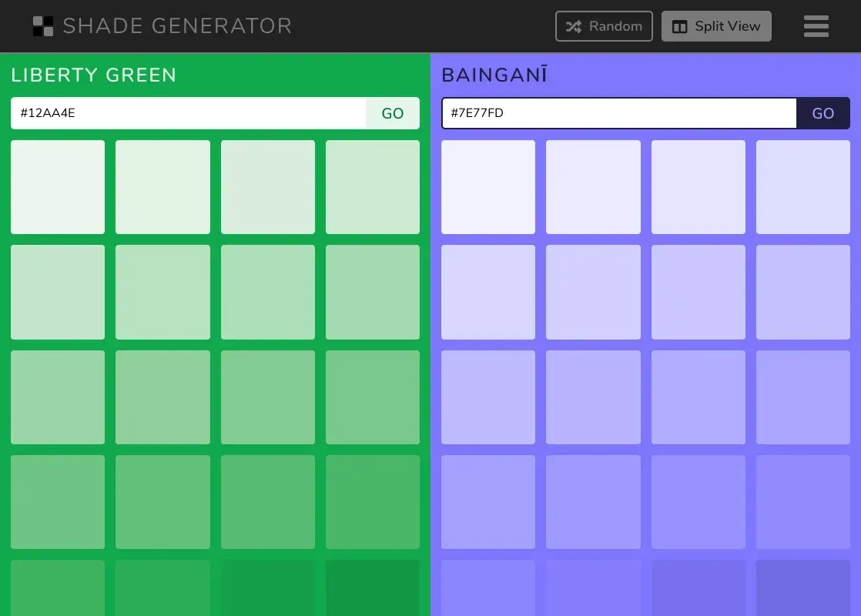Select green swatch in row two, second column
Viewport: 861px width, 616px height.
162,292
